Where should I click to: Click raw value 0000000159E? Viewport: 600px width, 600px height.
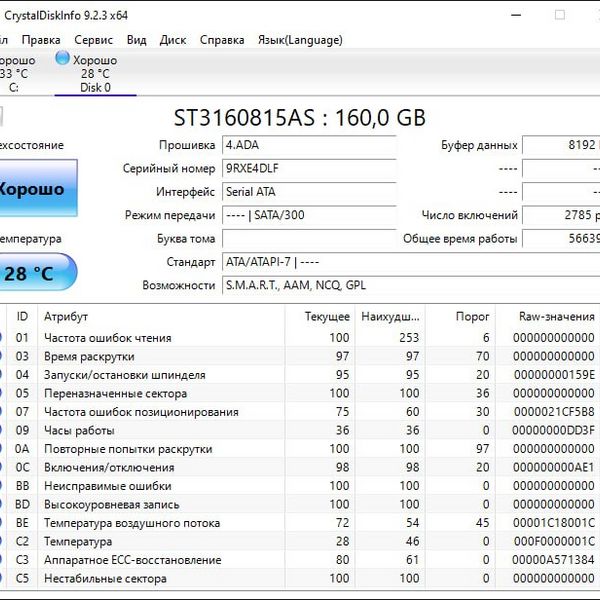[554, 375]
